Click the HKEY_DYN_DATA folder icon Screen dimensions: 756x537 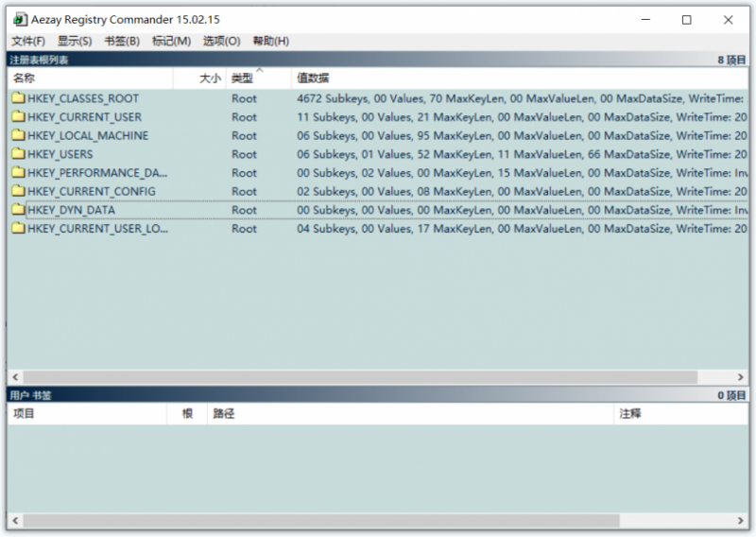point(18,209)
